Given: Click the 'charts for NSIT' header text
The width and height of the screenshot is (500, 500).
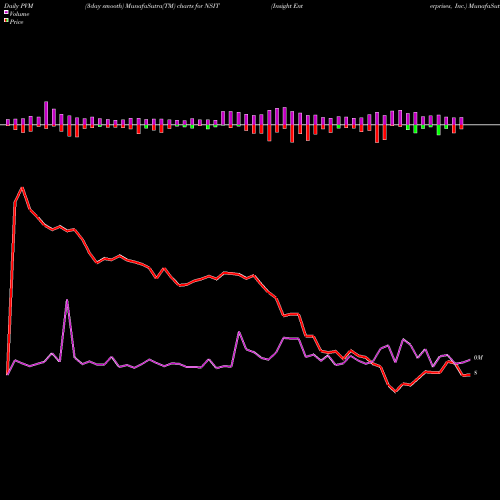Looking at the screenshot, I should [x=198, y=6].
